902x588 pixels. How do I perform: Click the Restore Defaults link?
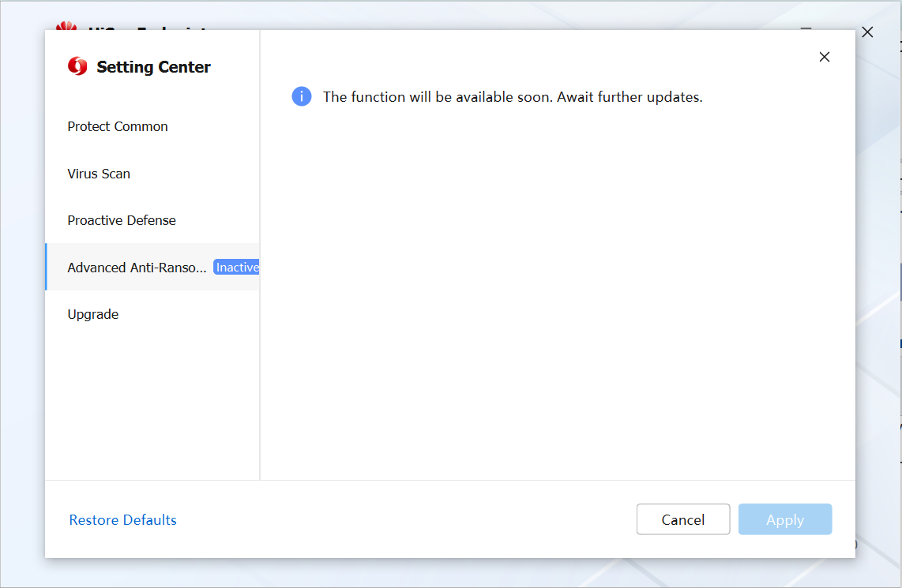[123, 520]
